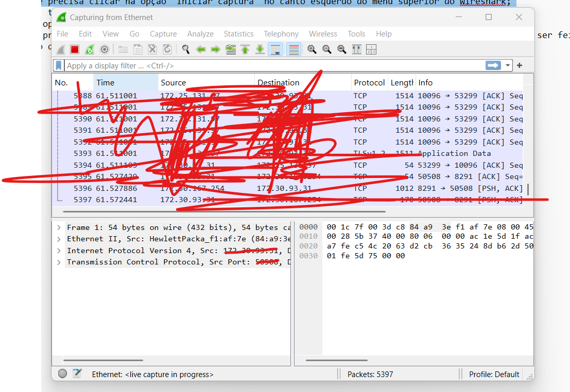Viewport: 570px width, 392px height.
Task: Go forward in packet history green arrow
Action: (216, 49)
